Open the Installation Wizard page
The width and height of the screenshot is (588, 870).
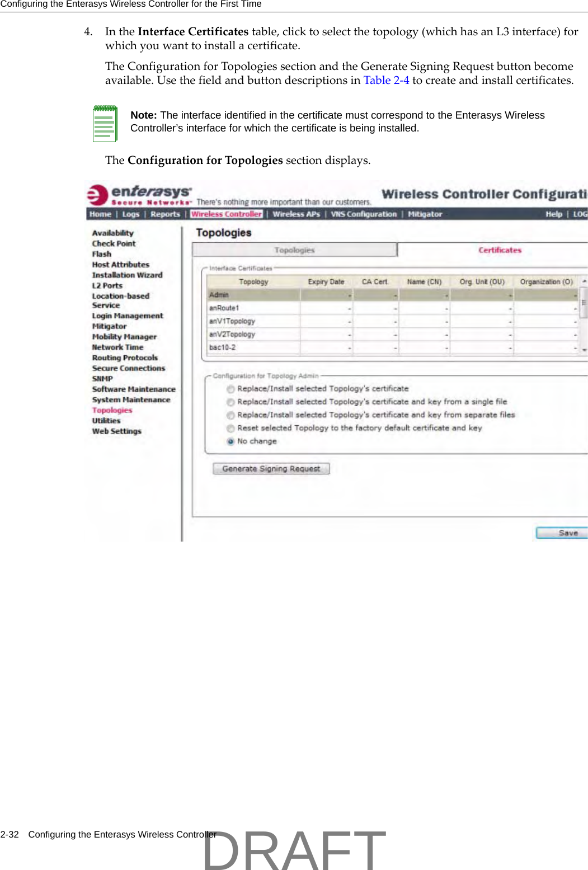126,275
